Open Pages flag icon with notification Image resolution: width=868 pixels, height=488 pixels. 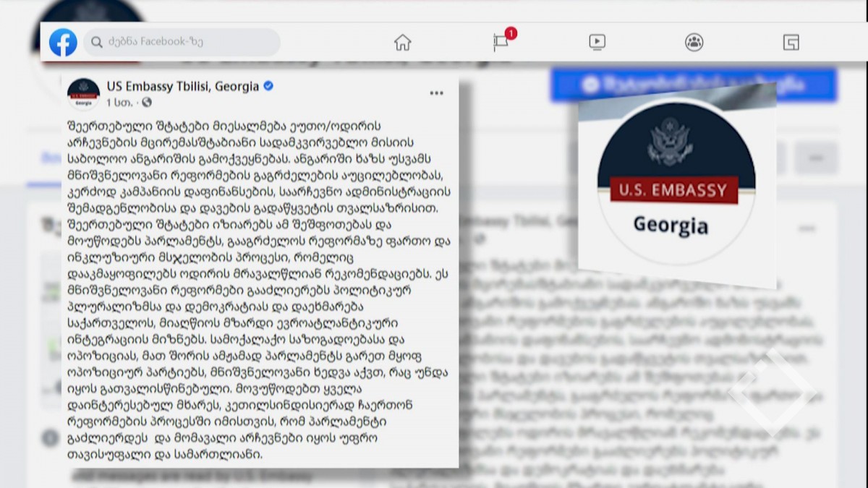coord(501,43)
